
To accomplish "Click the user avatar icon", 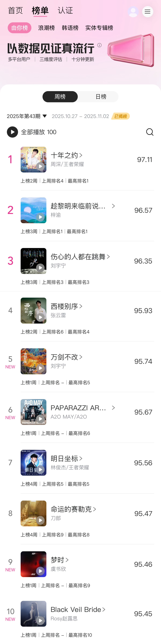I will (x=133, y=12).
